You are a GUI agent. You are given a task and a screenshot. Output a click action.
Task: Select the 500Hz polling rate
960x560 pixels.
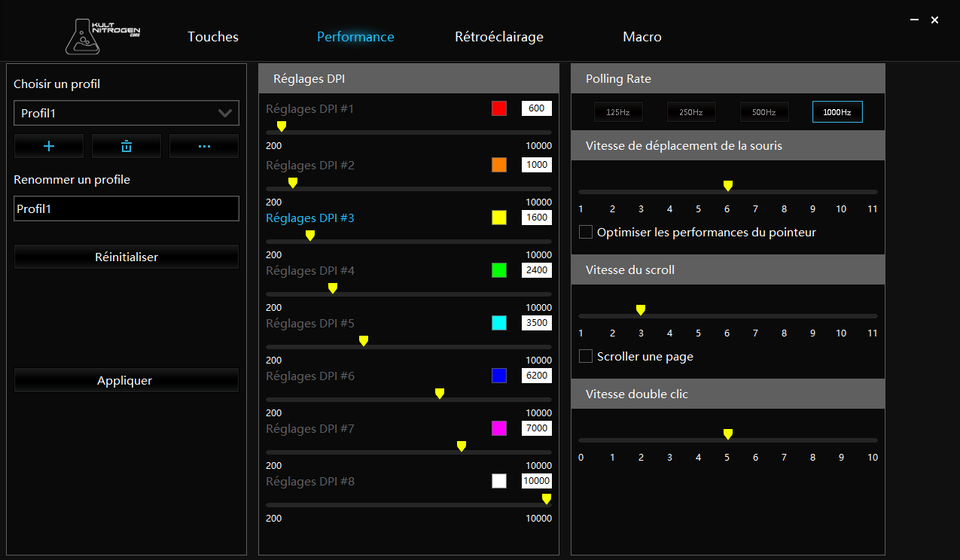pos(763,112)
